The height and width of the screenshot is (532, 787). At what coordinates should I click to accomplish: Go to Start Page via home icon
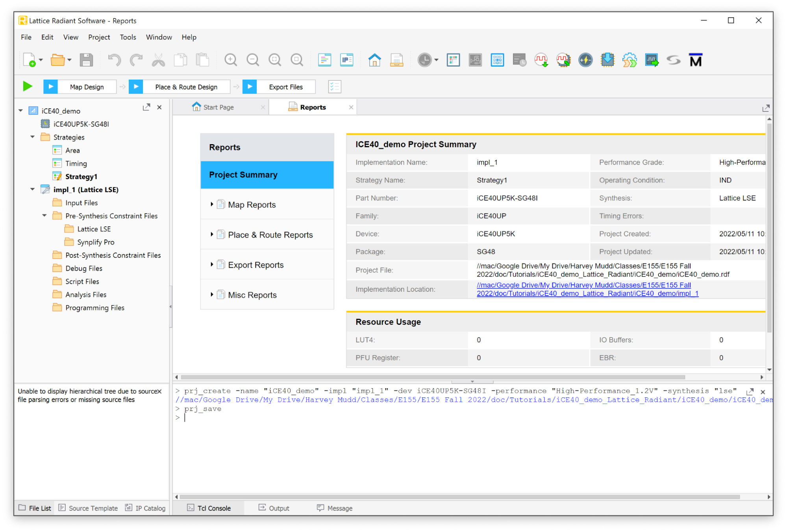374,60
